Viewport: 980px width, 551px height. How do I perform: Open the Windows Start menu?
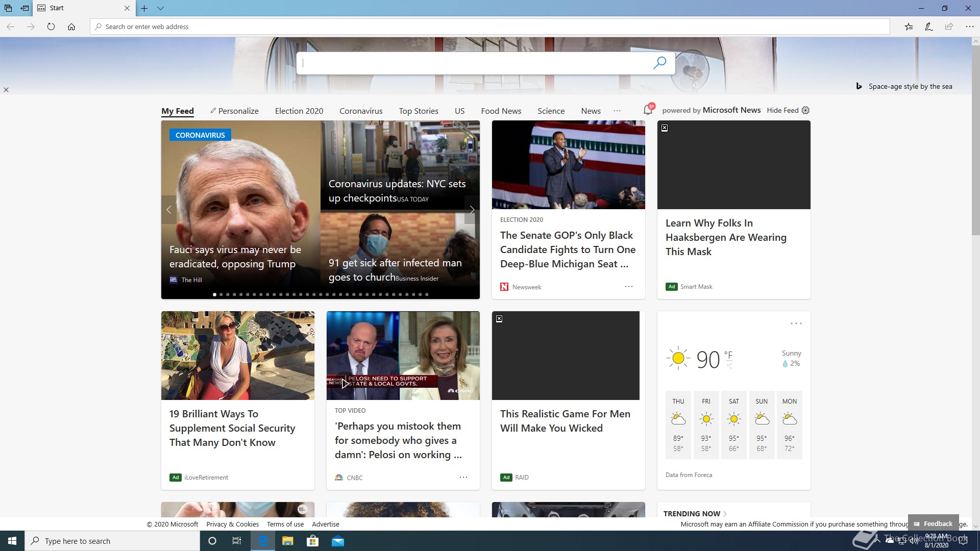(x=12, y=541)
